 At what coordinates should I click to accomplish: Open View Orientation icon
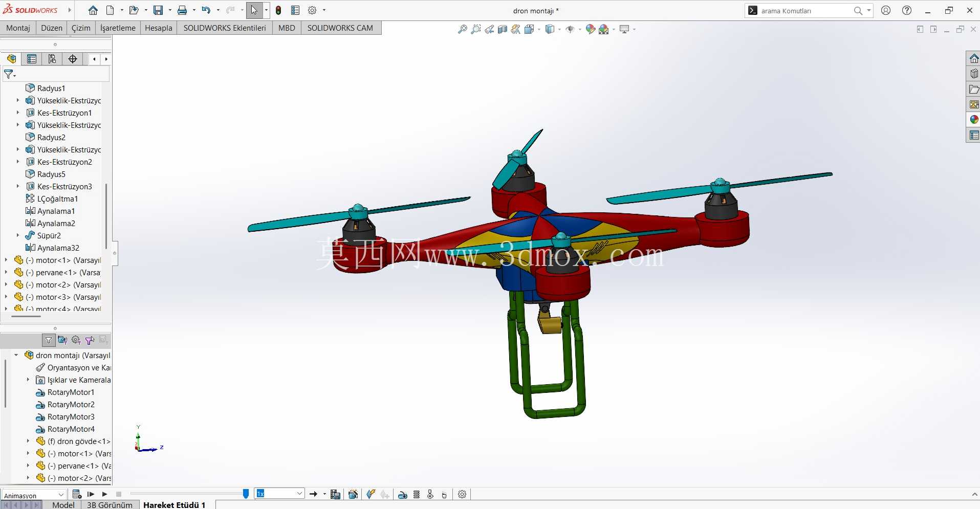[x=529, y=29]
